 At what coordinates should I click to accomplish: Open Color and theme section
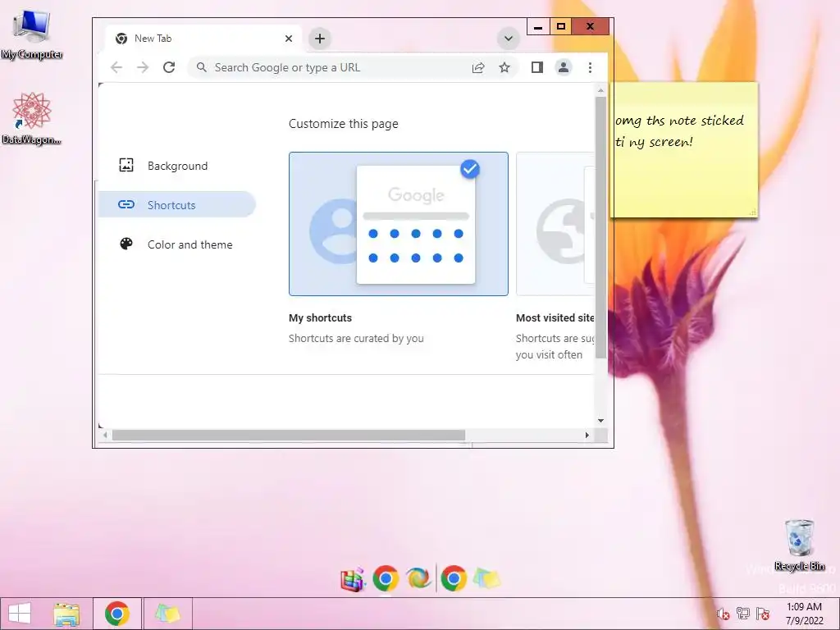point(177,244)
